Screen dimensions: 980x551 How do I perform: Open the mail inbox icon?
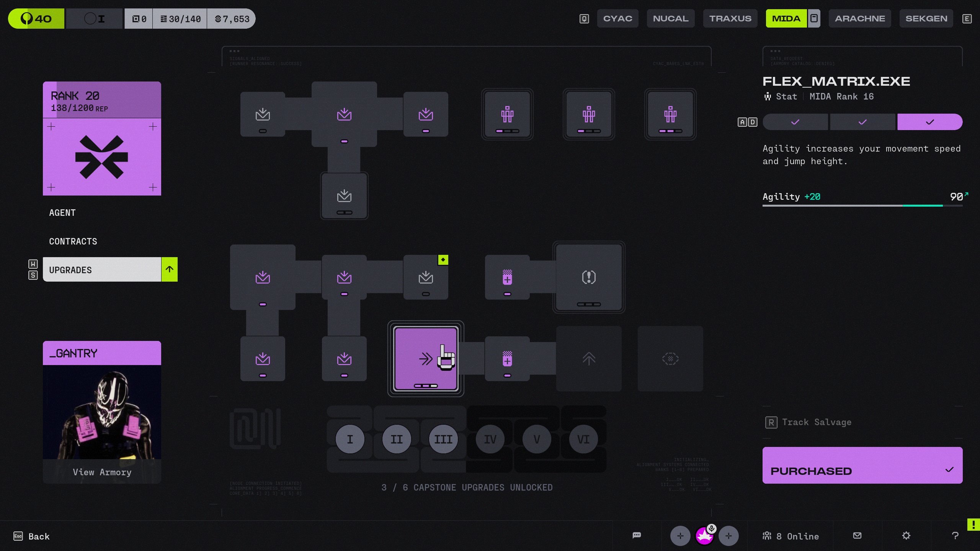click(x=857, y=536)
